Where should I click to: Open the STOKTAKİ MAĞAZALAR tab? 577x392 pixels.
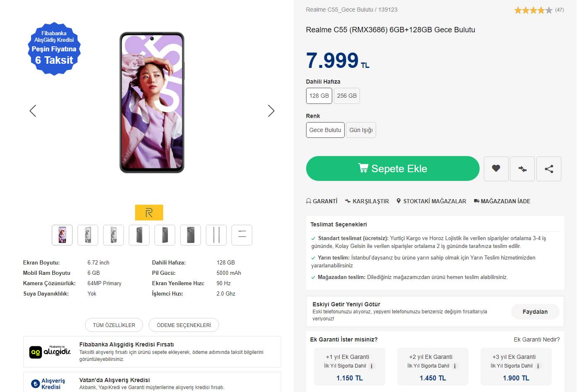(431, 201)
